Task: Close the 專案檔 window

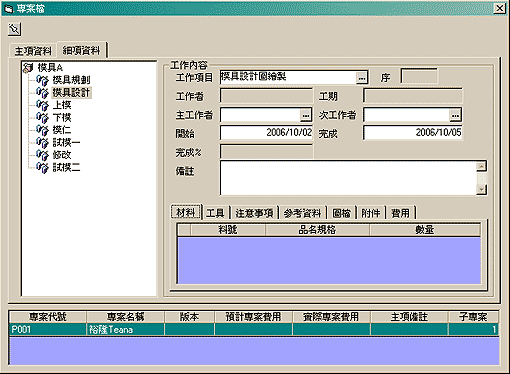Action: [499, 8]
